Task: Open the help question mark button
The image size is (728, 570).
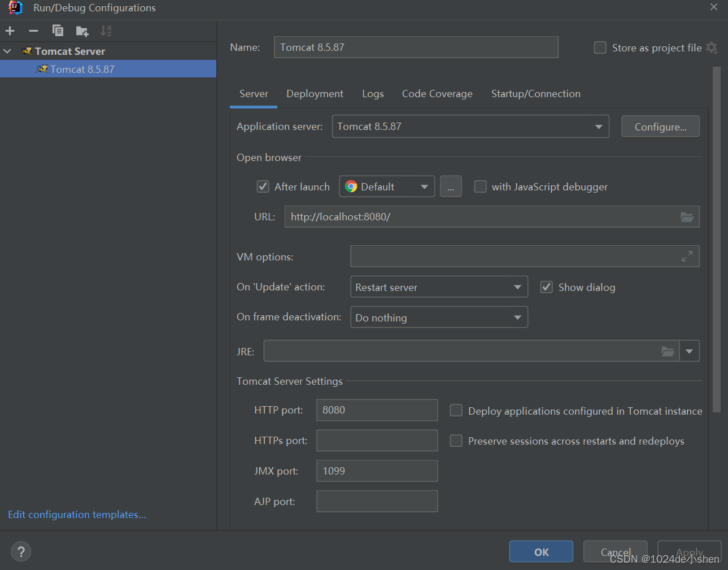Action: pos(21,552)
